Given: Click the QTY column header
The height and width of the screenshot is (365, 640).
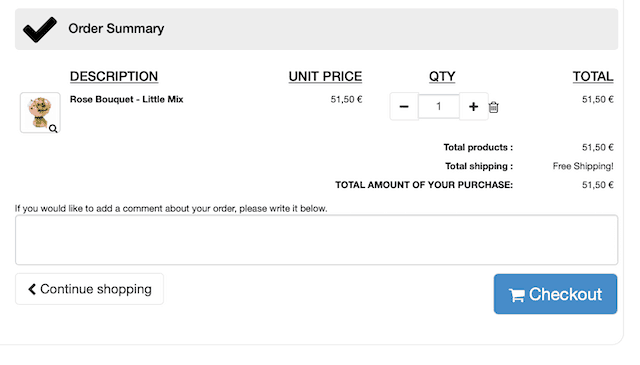Looking at the screenshot, I should [442, 76].
